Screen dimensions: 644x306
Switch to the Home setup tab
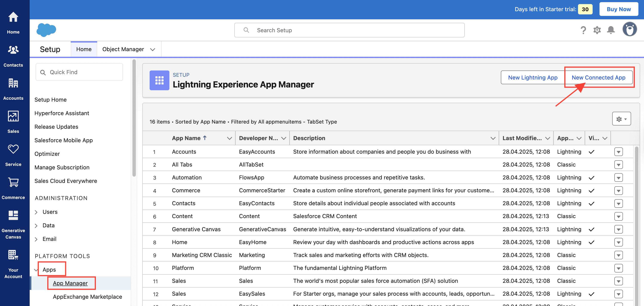pyautogui.click(x=84, y=49)
